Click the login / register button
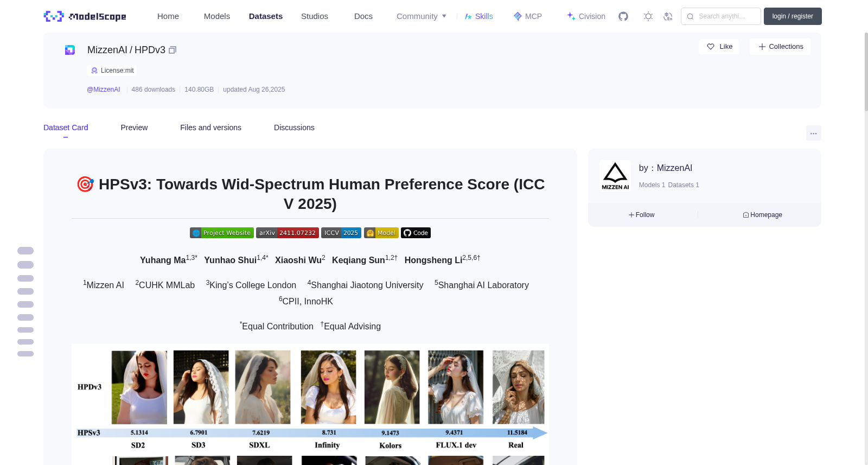The width and height of the screenshot is (868, 465). pyautogui.click(x=793, y=16)
